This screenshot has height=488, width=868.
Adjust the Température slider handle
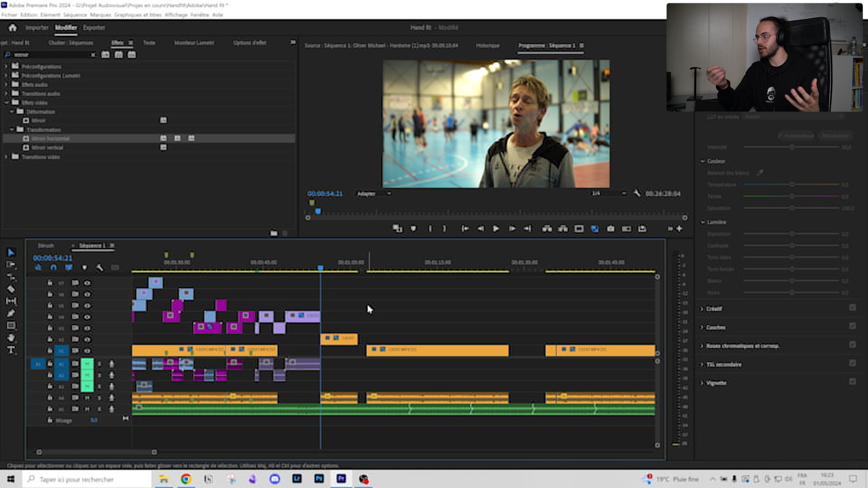[792, 185]
